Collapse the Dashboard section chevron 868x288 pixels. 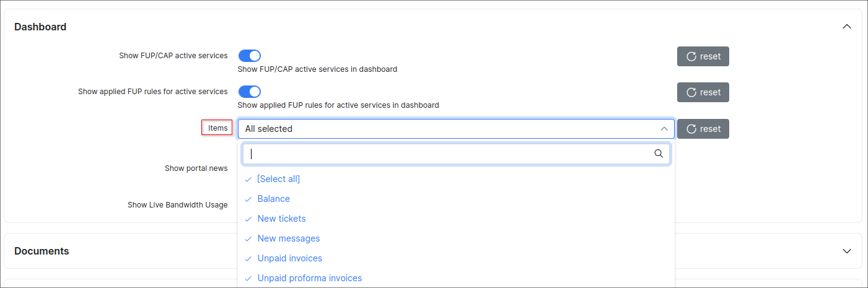click(847, 27)
